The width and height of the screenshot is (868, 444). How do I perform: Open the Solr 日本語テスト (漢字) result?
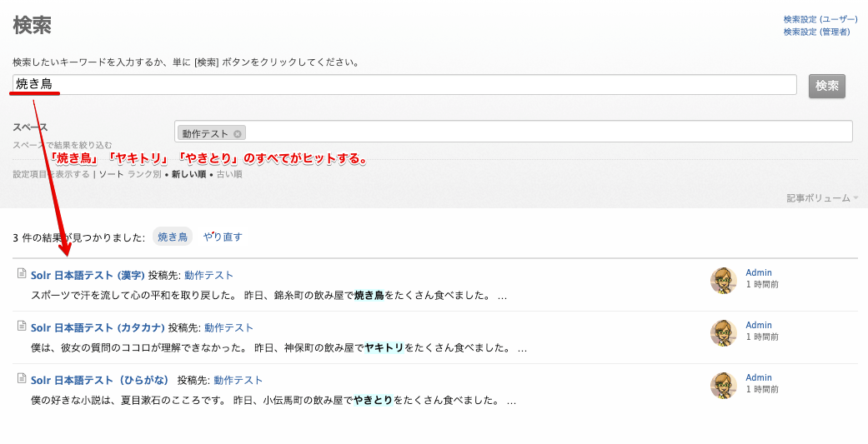pos(88,275)
